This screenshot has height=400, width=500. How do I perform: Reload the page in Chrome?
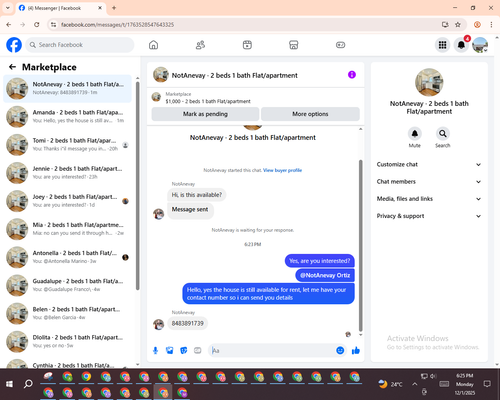37,24
